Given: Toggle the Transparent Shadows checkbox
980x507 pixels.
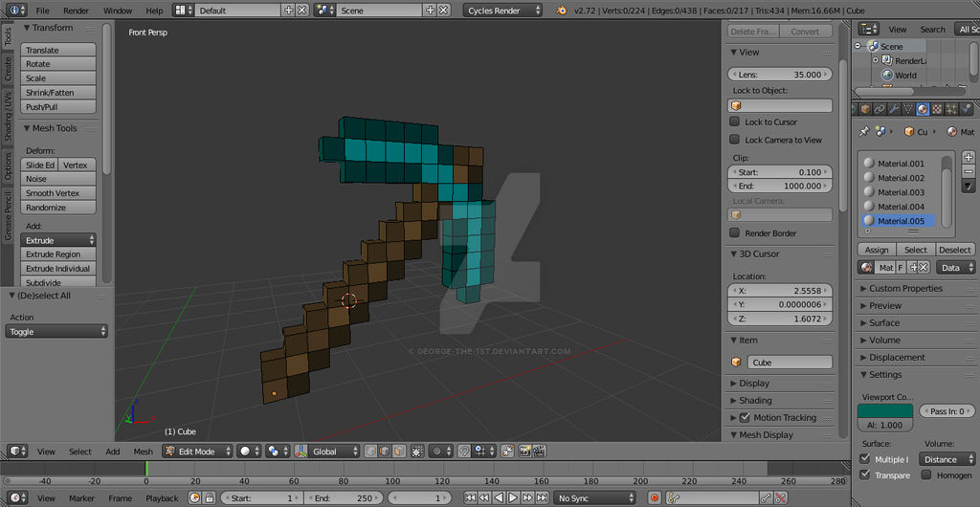Looking at the screenshot, I should 865,474.
